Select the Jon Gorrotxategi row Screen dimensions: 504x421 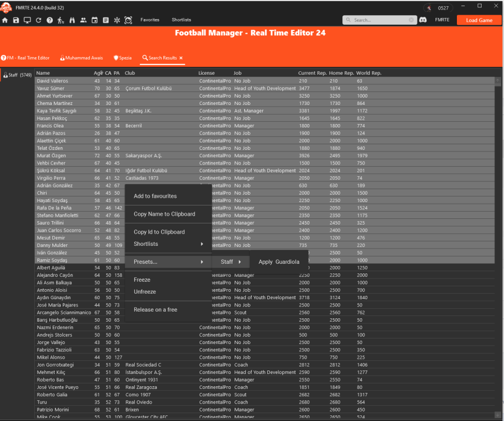pos(264,365)
